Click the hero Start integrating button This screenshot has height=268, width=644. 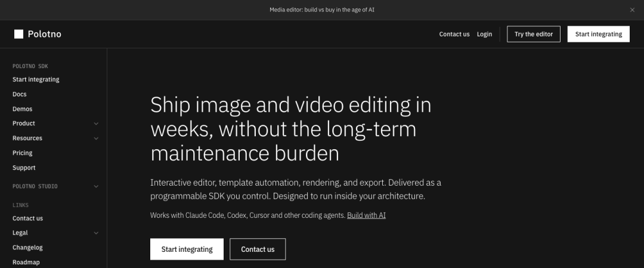click(187, 249)
